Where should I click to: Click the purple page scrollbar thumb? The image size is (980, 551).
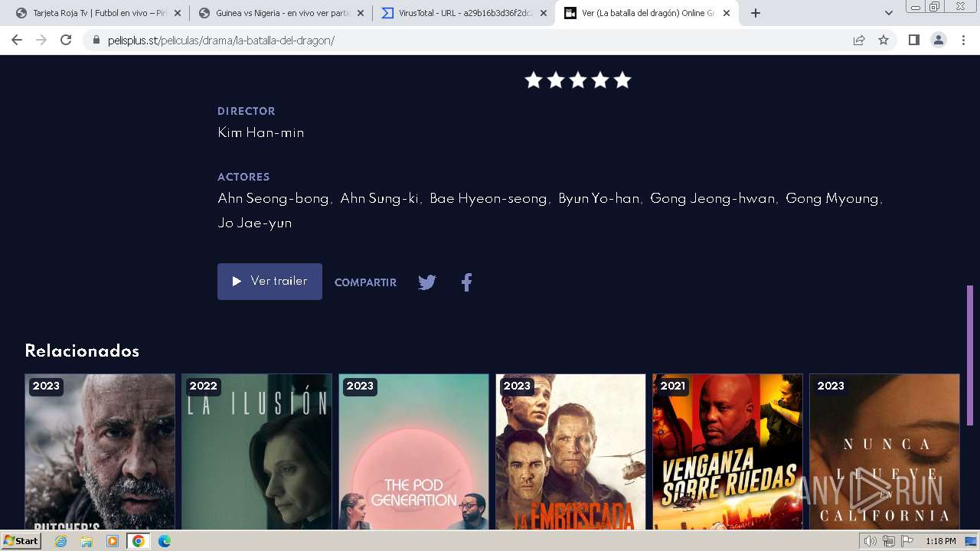pyautogui.click(x=970, y=355)
